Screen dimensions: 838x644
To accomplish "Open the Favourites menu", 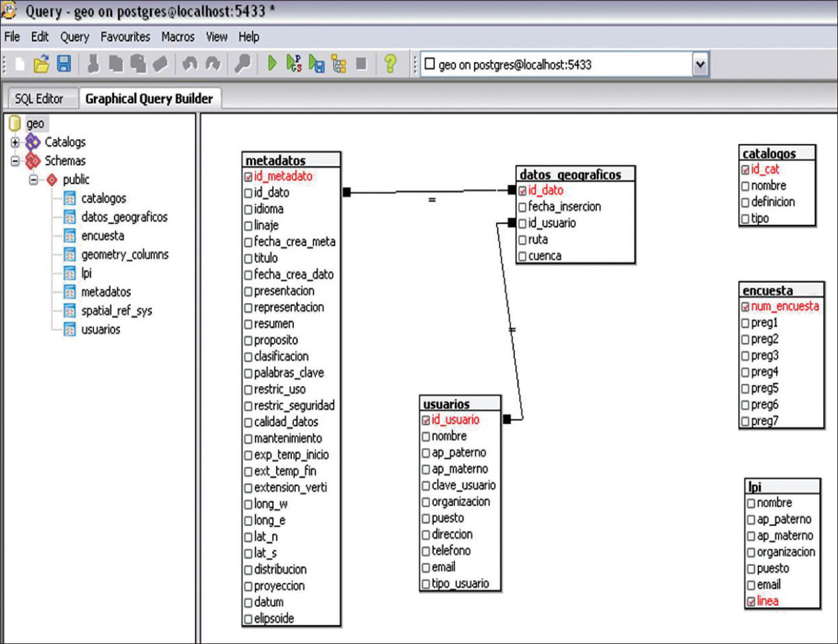I will (125, 37).
